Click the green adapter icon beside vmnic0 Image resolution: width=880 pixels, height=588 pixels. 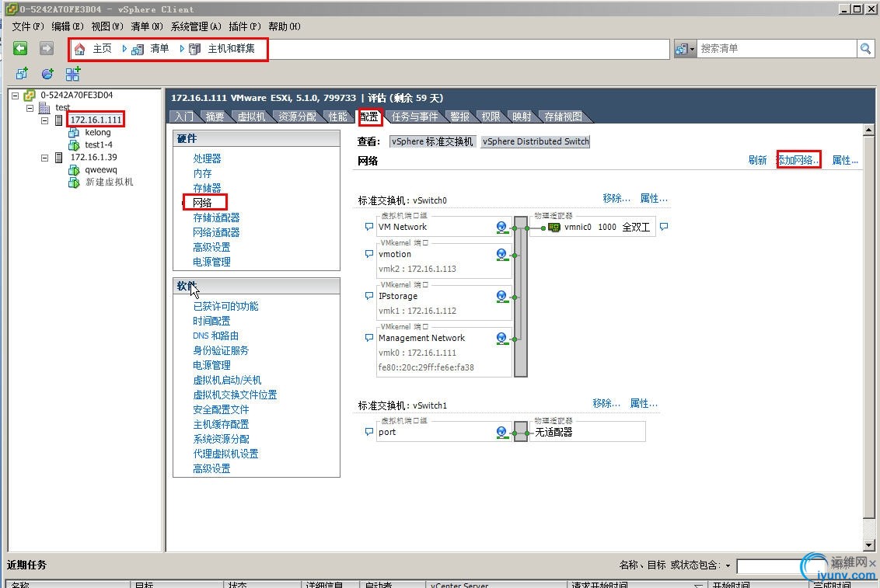(554, 227)
